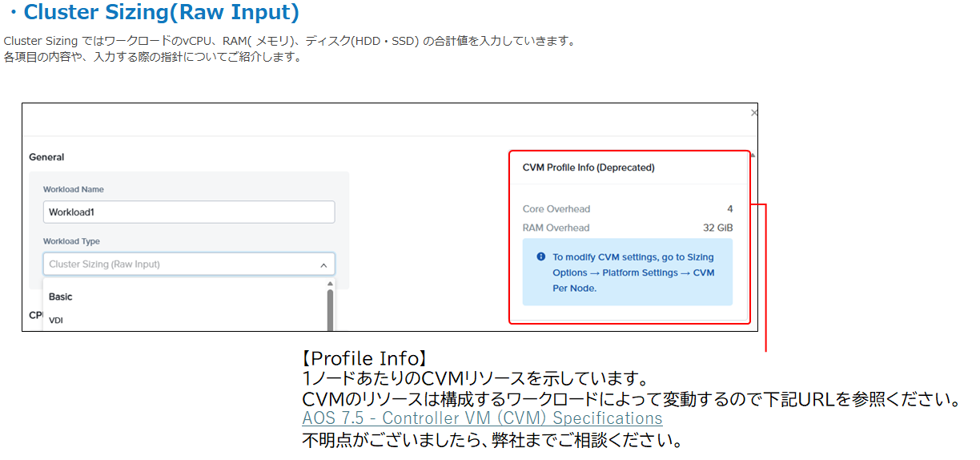The image size is (980, 460).
Task: Click the Cluster Sizing(Raw Input) page heading
Action: point(162,13)
